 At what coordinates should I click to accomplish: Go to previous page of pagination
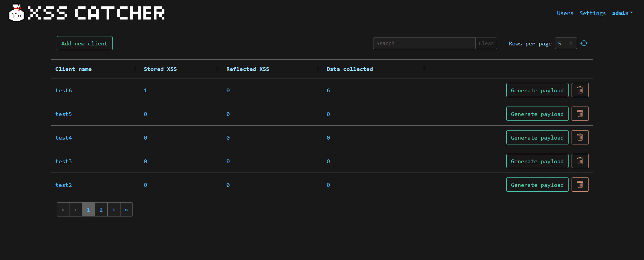point(76,209)
